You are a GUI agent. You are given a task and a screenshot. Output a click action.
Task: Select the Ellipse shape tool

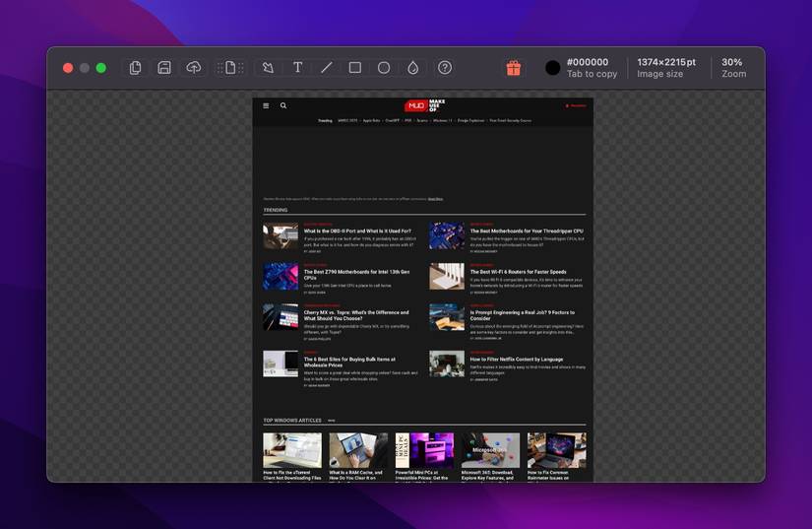tap(384, 68)
